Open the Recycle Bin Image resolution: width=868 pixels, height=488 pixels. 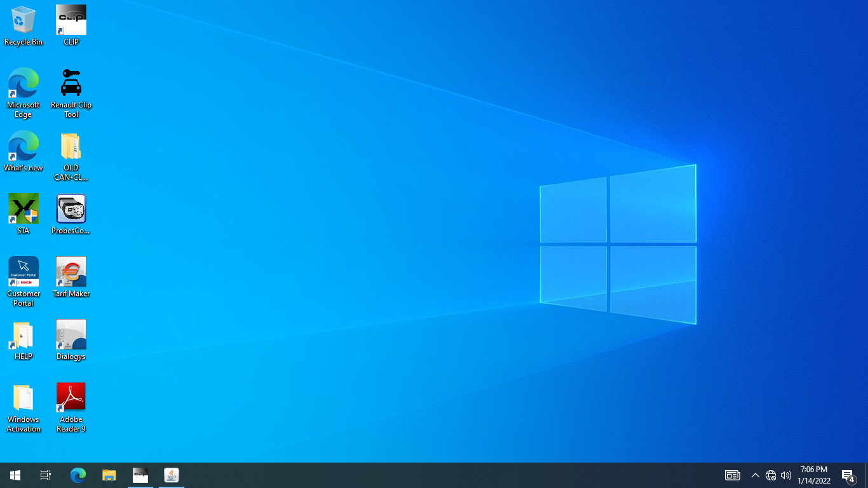coord(24,19)
